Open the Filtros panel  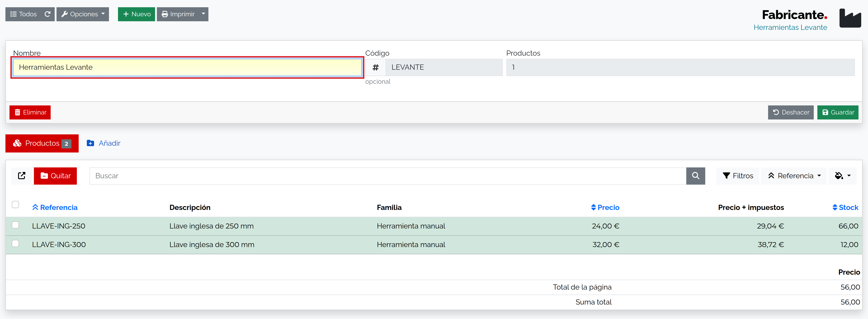pyautogui.click(x=738, y=176)
